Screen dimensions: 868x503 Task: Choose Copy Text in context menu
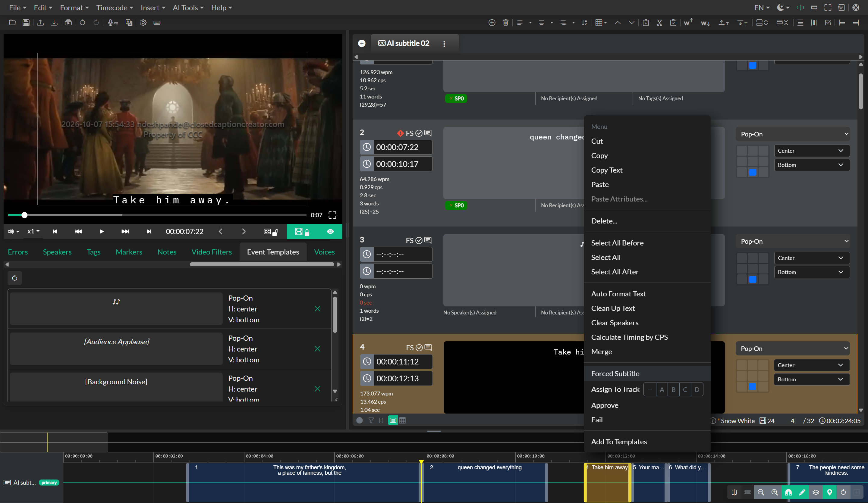point(607,170)
